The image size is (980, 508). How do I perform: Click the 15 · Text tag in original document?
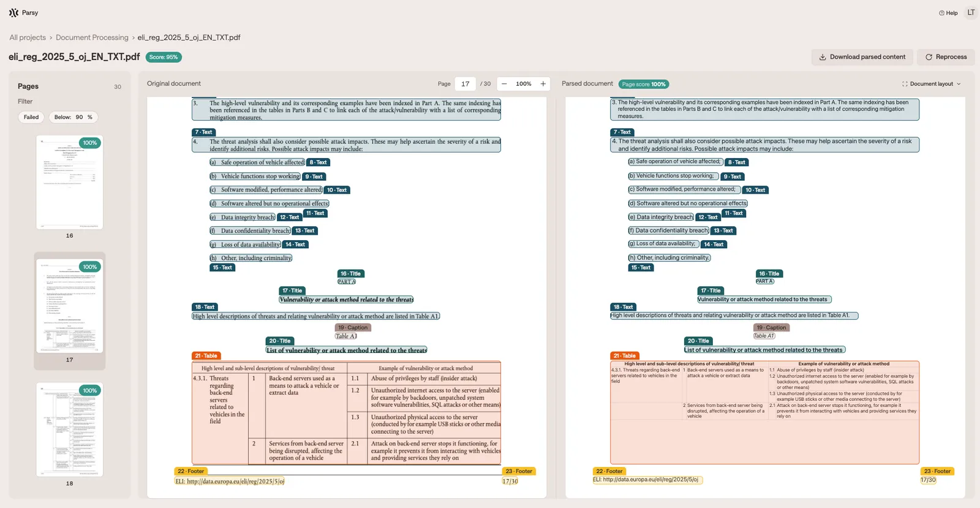(x=222, y=268)
